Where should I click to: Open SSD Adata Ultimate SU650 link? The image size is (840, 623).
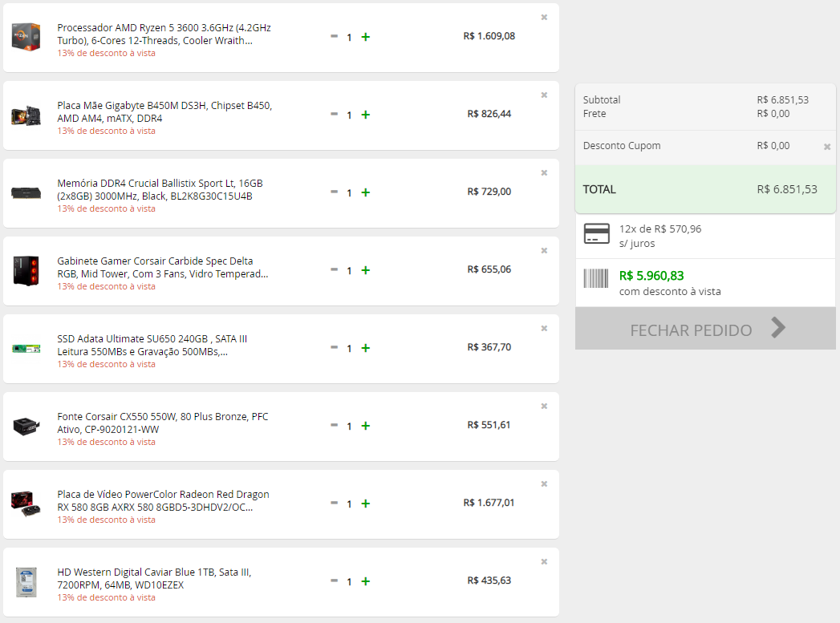[x=152, y=346]
